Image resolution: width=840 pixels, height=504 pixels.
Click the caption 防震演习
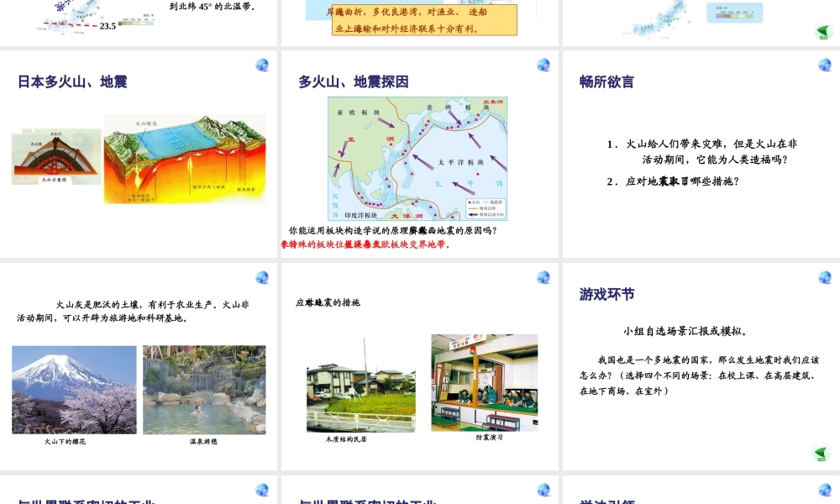click(490, 438)
